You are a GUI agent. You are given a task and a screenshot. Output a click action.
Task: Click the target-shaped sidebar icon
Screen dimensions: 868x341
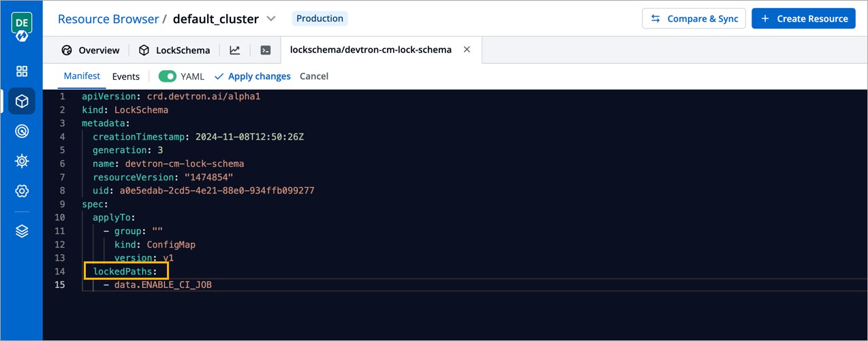pyautogui.click(x=22, y=131)
